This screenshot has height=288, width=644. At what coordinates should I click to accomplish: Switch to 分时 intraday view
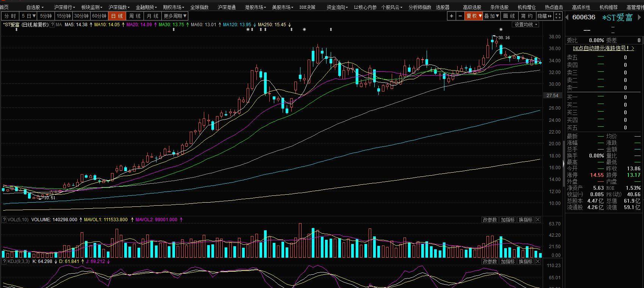pyautogui.click(x=10, y=16)
